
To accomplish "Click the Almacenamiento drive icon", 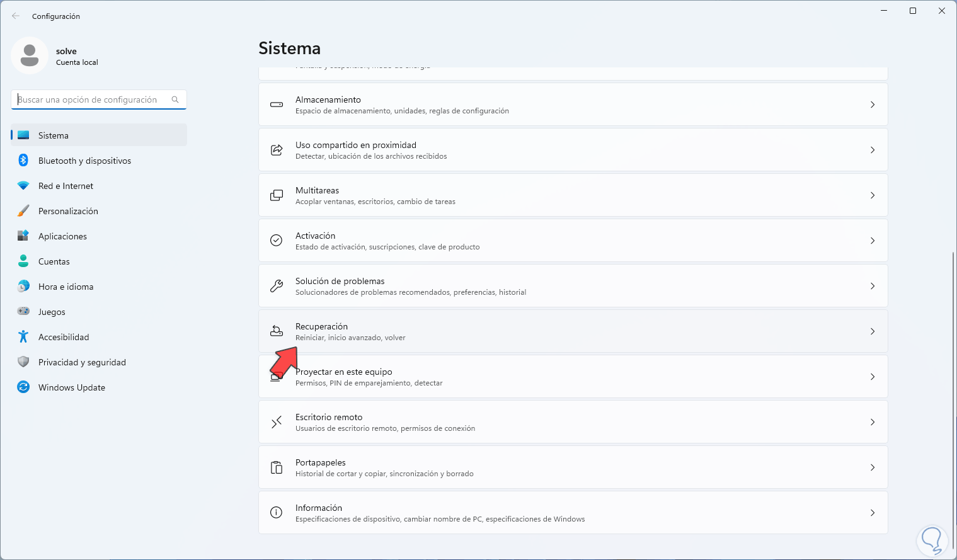I will 277,105.
